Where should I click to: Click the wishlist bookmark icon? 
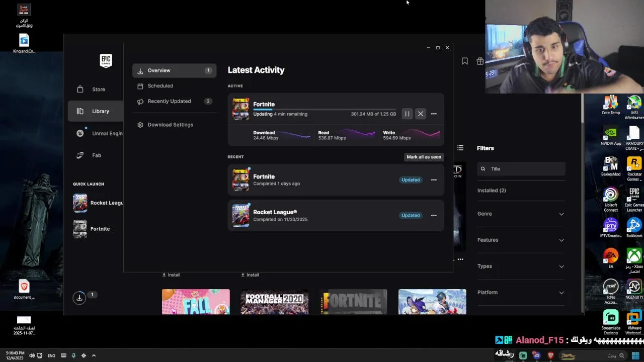[465, 61]
